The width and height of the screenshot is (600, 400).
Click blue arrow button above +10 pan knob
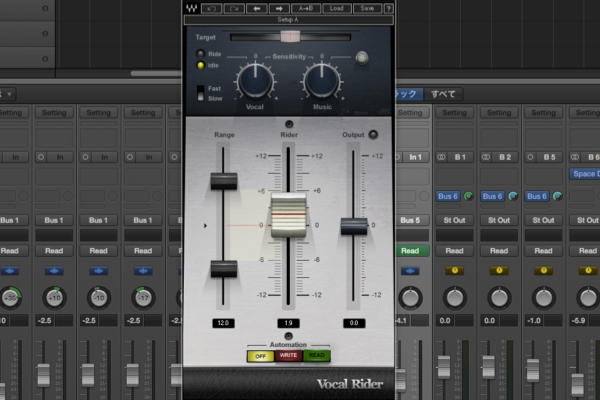click(54, 271)
